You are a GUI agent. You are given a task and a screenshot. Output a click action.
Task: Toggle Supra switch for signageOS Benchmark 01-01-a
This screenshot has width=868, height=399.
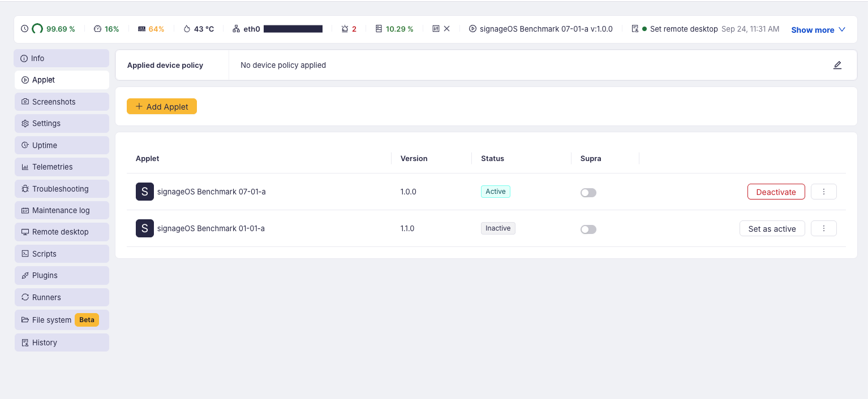click(588, 229)
